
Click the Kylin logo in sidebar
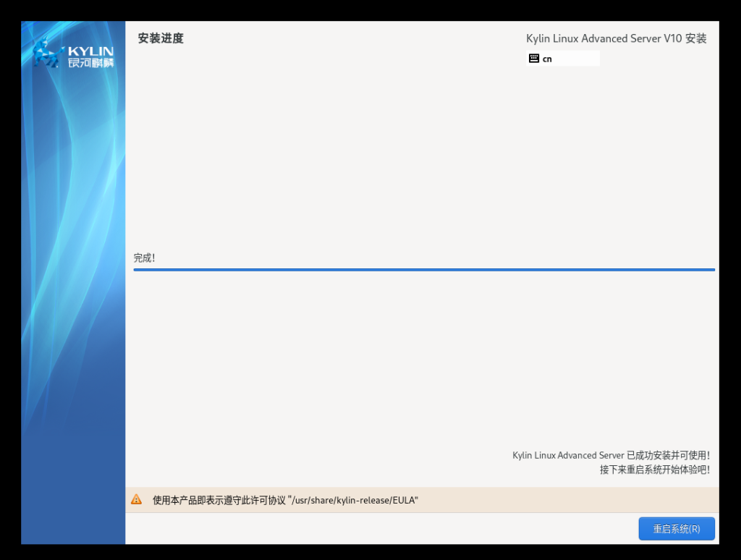tap(73, 53)
